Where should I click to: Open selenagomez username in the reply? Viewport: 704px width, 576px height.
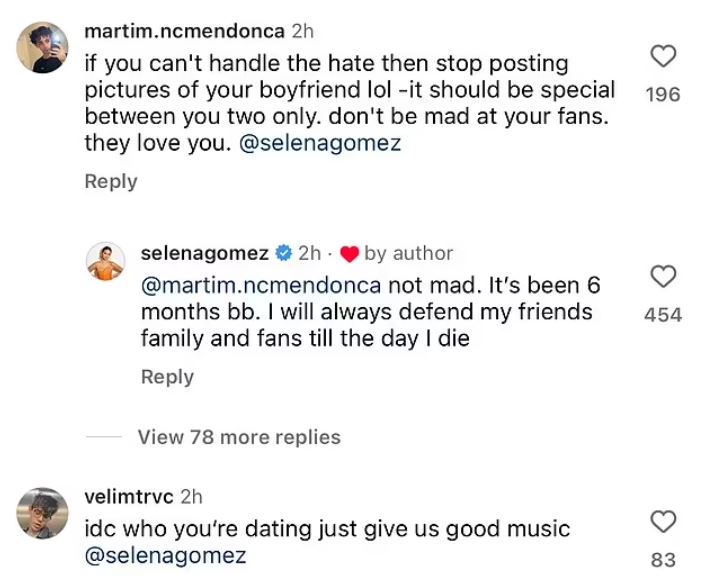tap(206, 253)
